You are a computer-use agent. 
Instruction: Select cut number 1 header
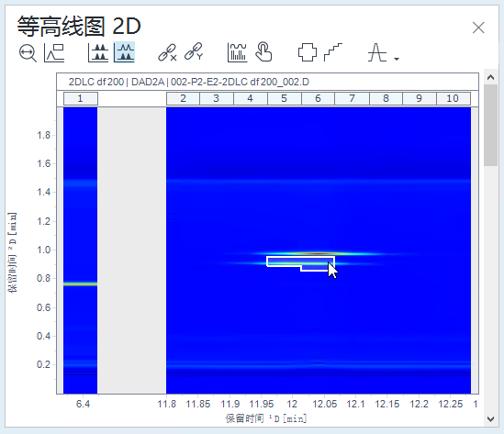tap(81, 98)
